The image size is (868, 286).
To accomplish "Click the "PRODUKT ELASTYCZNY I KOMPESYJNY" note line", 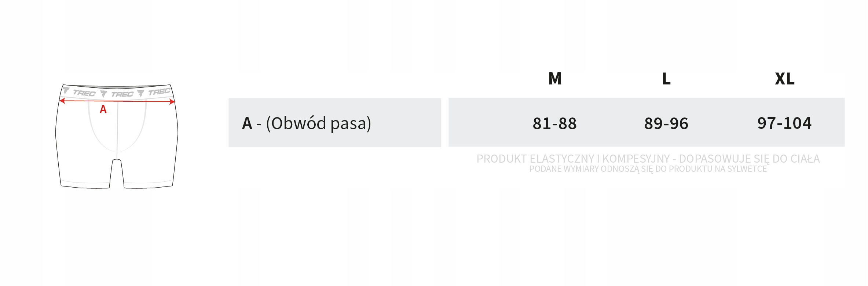I will point(648,159).
